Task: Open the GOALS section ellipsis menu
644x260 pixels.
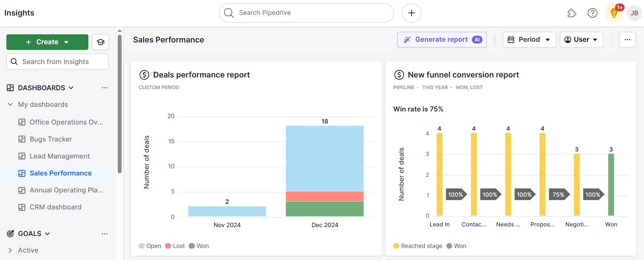Action: (104, 234)
